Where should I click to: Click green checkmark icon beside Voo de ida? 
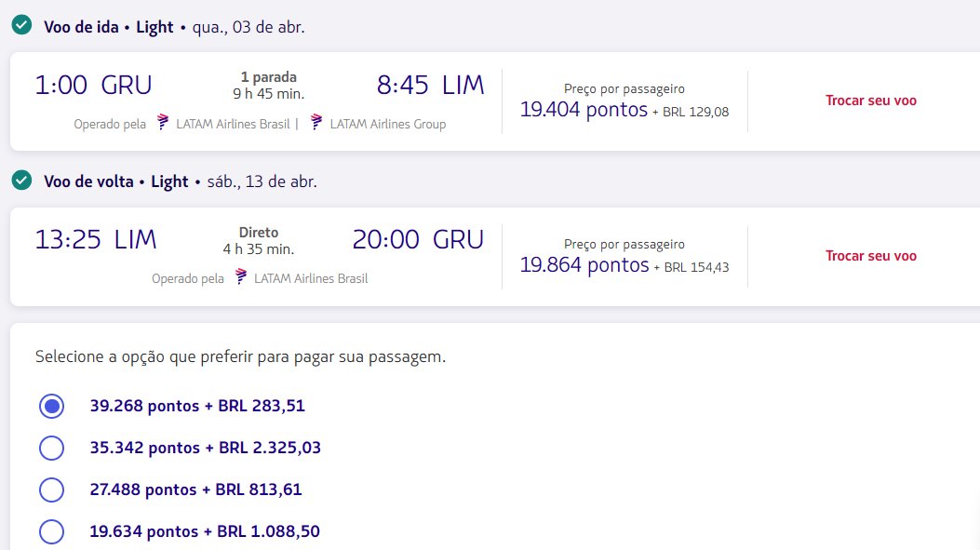click(x=22, y=26)
